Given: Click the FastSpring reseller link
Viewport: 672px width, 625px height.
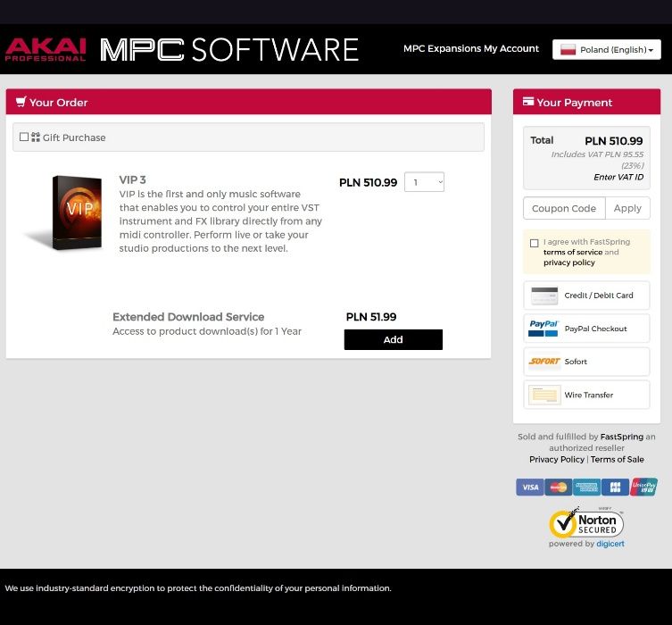Looking at the screenshot, I should point(621,437).
